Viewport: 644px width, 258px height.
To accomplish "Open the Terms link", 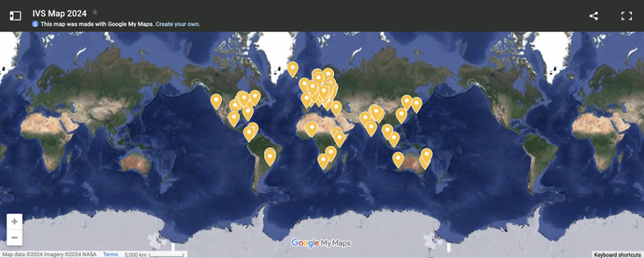I will [x=111, y=254].
